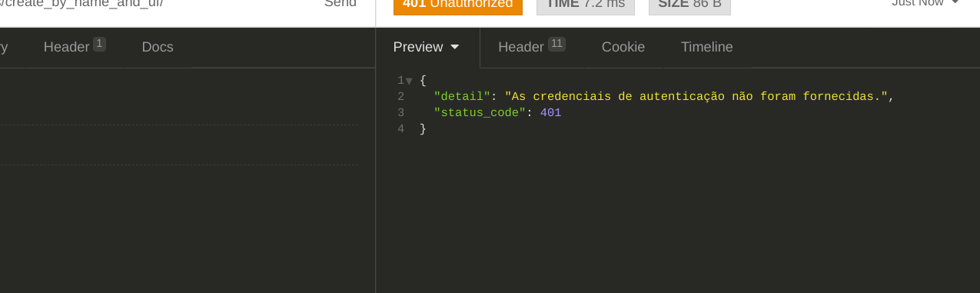Send the request with the Send button
This screenshot has width=980, height=293.
coord(340,3)
